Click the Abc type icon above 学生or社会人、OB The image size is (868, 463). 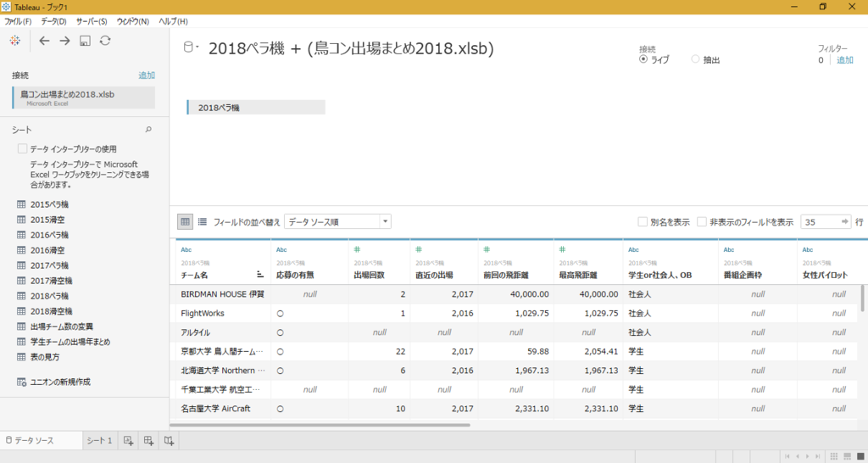click(x=634, y=250)
